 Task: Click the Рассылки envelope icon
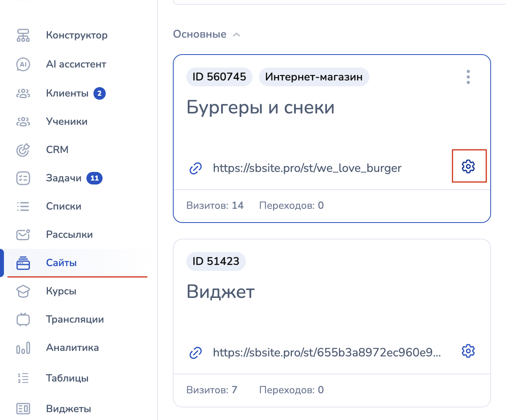pos(23,235)
